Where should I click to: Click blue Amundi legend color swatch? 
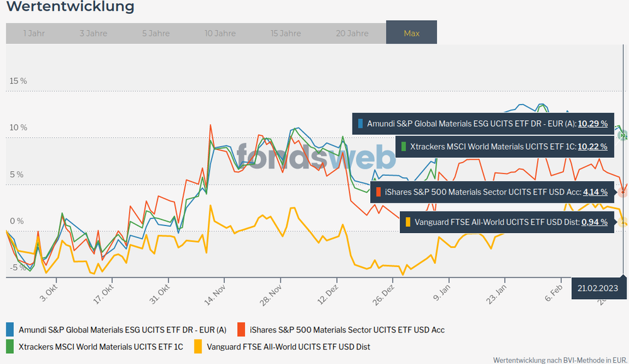pos(10,329)
